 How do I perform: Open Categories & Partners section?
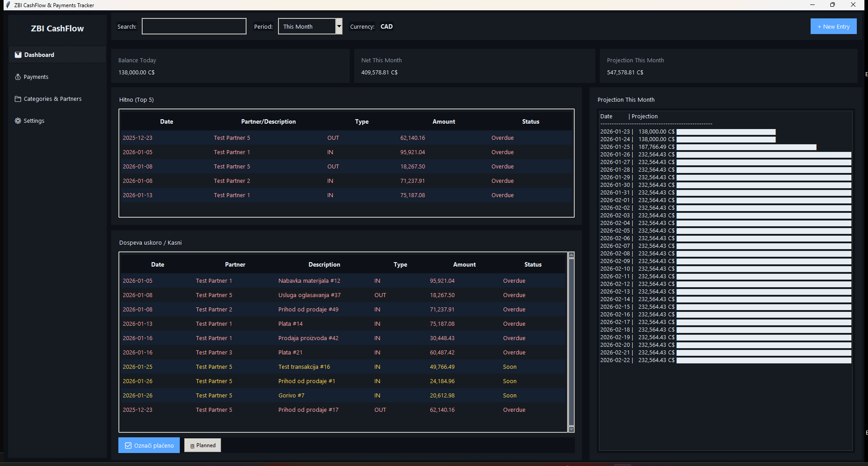click(x=57, y=99)
